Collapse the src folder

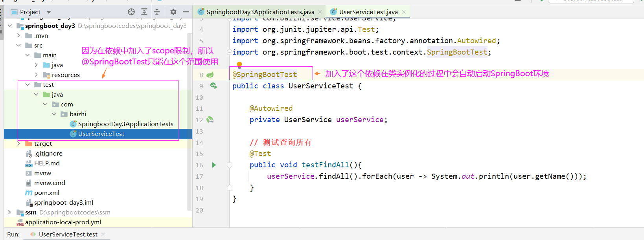pos(18,46)
